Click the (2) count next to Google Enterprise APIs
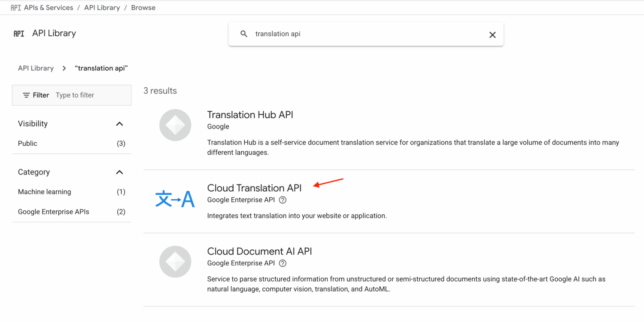The width and height of the screenshot is (644, 322). click(121, 212)
